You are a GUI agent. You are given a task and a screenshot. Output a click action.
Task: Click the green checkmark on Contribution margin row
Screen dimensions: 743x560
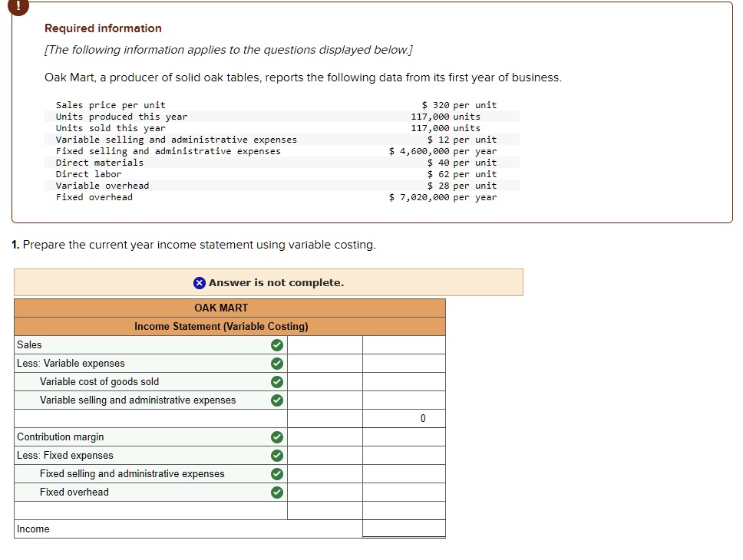277,437
